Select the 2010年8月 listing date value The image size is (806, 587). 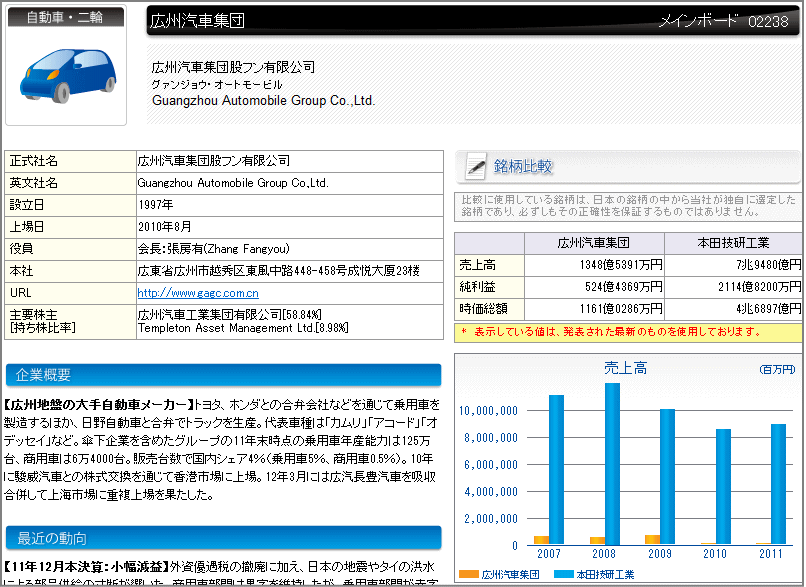click(164, 227)
